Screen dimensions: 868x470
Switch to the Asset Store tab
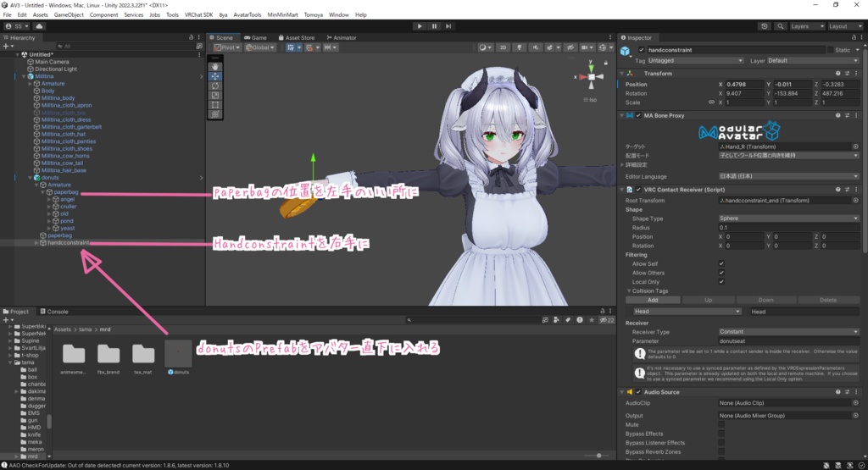coord(297,37)
